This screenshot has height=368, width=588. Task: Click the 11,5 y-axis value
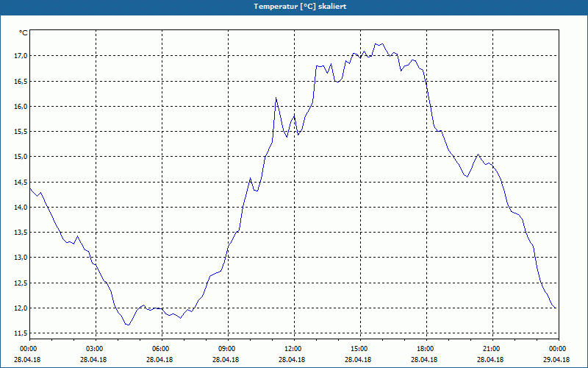[21, 333]
